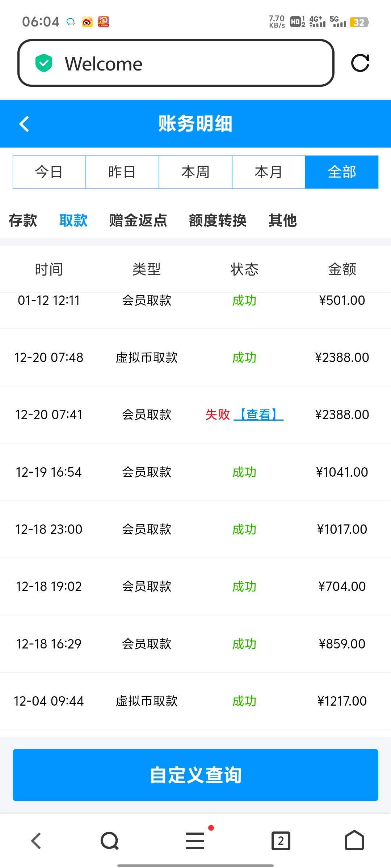Switch to the 额度转换 category tab
This screenshot has width=391, height=868.
(218, 220)
